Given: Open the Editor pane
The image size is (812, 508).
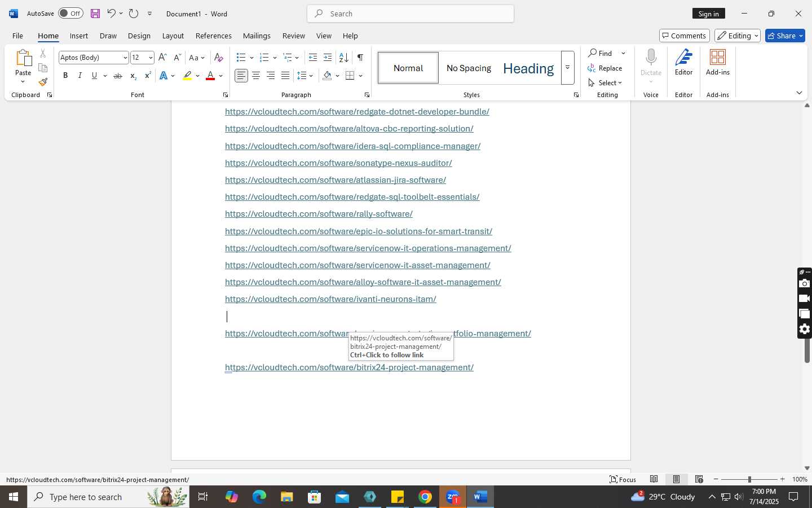Looking at the screenshot, I should 683,63.
